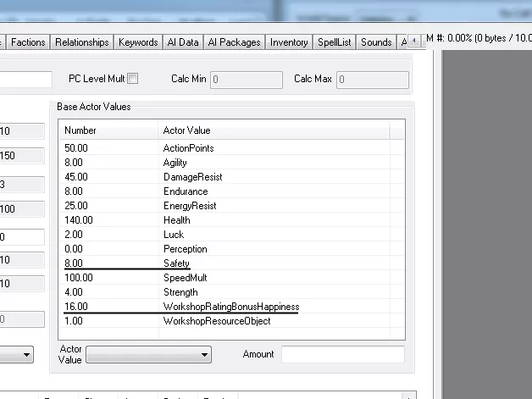Select the DamageResist row

pyautogui.click(x=232, y=177)
